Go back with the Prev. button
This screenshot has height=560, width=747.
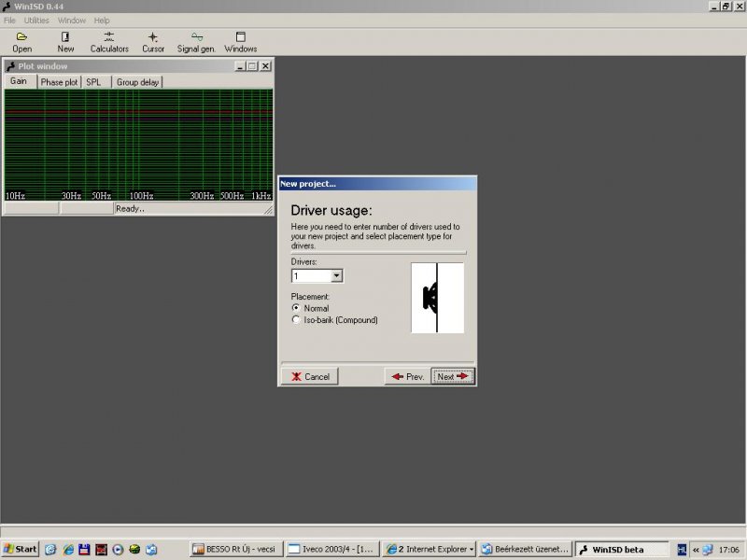(x=407, y=376)
